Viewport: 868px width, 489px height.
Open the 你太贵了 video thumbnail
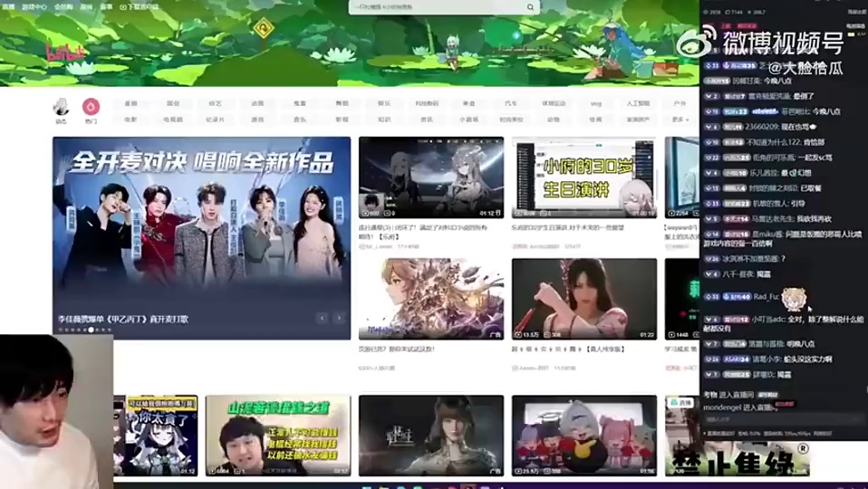click(x=156, y=436)
